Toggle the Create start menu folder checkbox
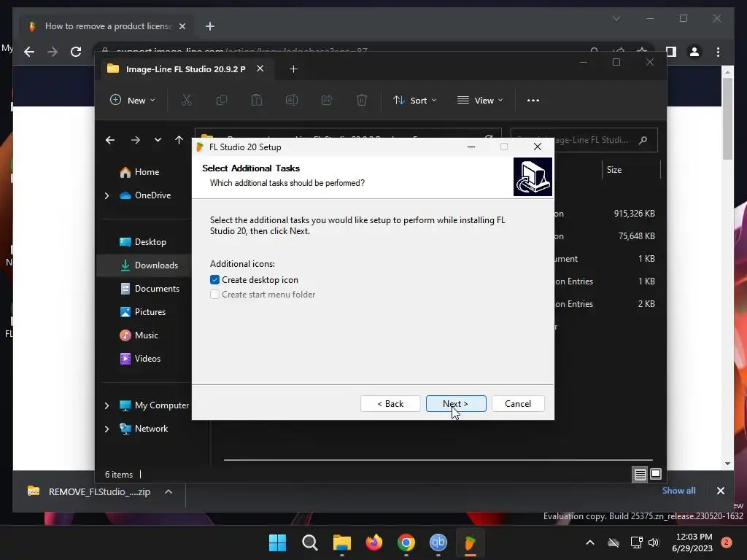The image size is (747, 560). (x=215, y=295)
